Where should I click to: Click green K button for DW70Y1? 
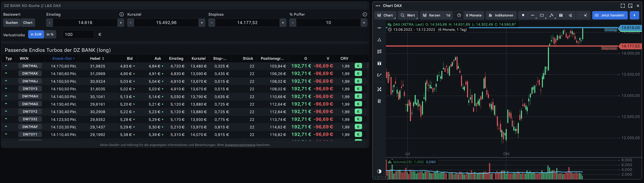tap(358, 134)
